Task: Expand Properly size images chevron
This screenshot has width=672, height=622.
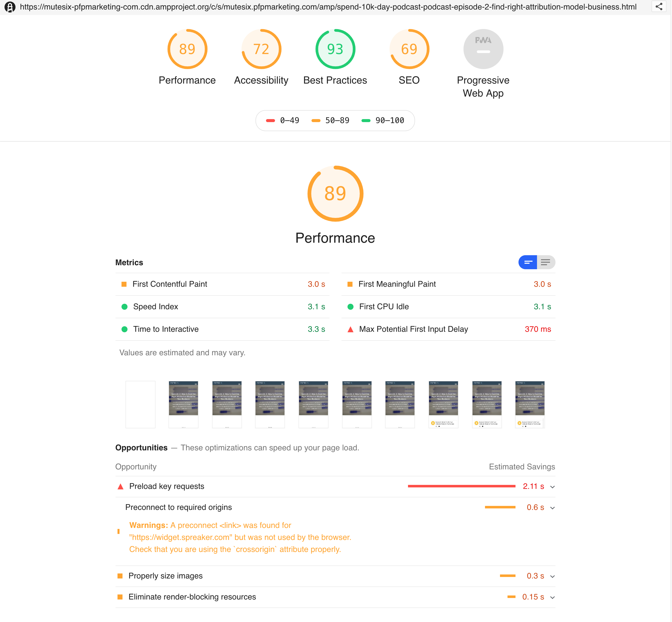Action: pyautogui.click(x=552, y=576)
